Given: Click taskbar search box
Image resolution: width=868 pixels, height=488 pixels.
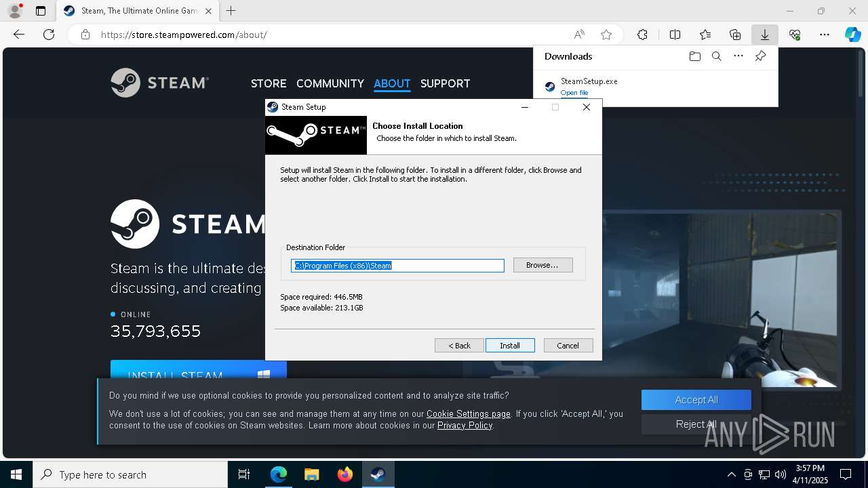Looking at the screenshot, I should click(x=130, y=474).
